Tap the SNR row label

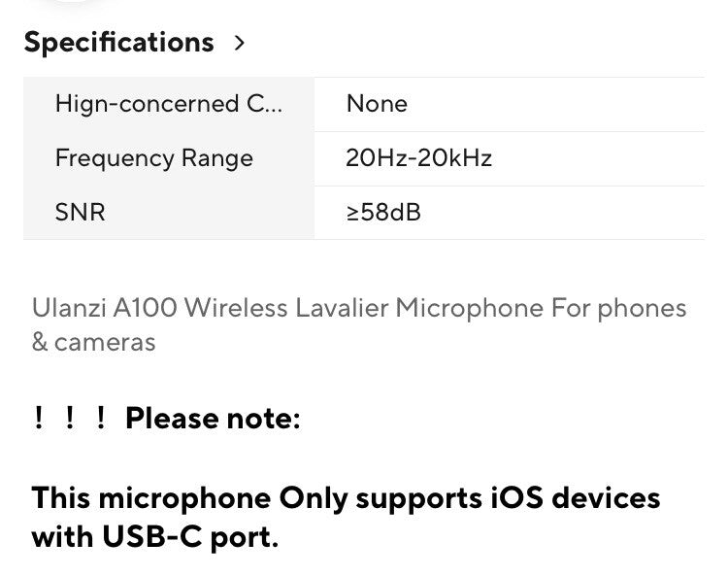80,212
